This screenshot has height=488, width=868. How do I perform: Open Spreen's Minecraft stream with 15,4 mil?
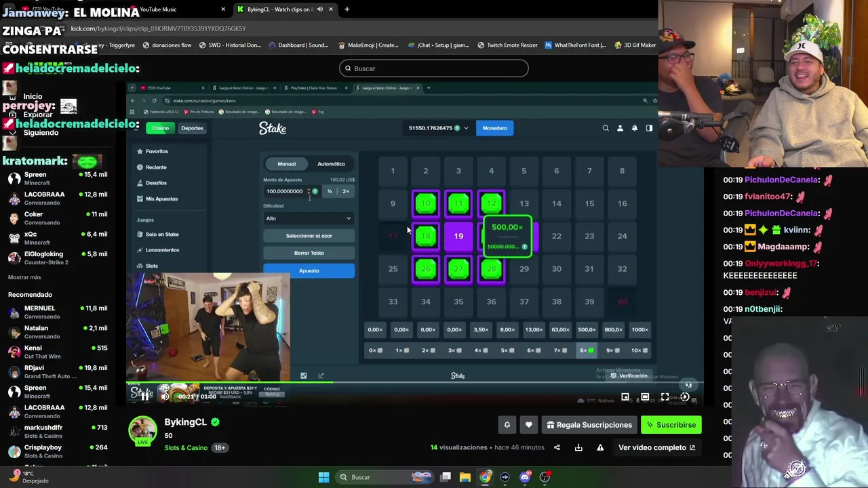pos(58,178)
